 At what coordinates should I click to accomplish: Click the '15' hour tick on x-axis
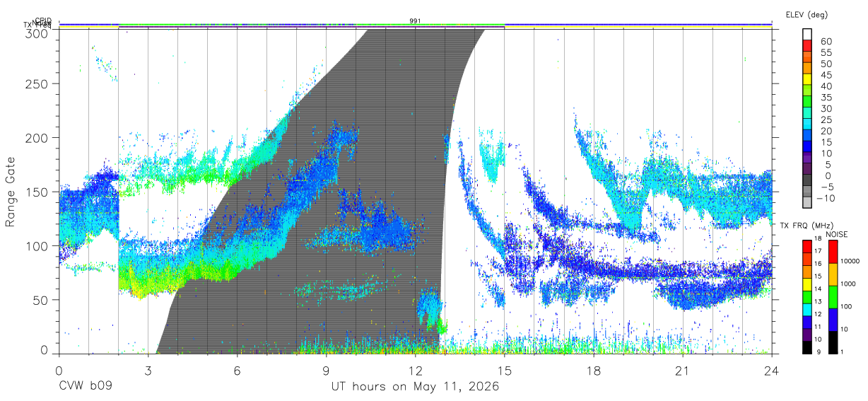(505, 371)
